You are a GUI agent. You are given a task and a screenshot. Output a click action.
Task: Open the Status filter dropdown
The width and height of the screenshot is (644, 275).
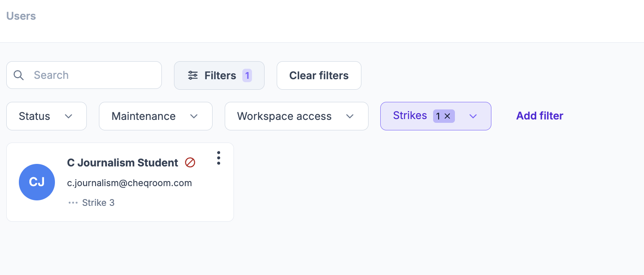[x=47, y=116]
